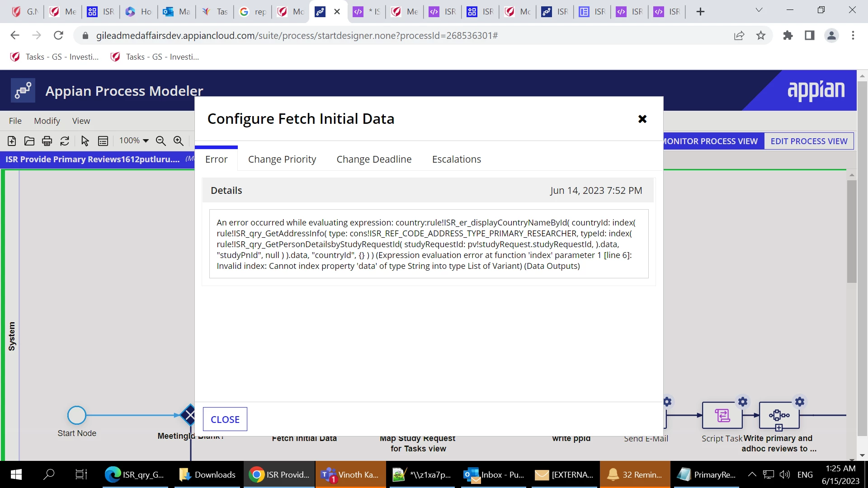The width and height of the screenshot is (868, 488).
Task: Switch to the Outlook 'Ma' browser tab
Action: (x=177, y=12)
